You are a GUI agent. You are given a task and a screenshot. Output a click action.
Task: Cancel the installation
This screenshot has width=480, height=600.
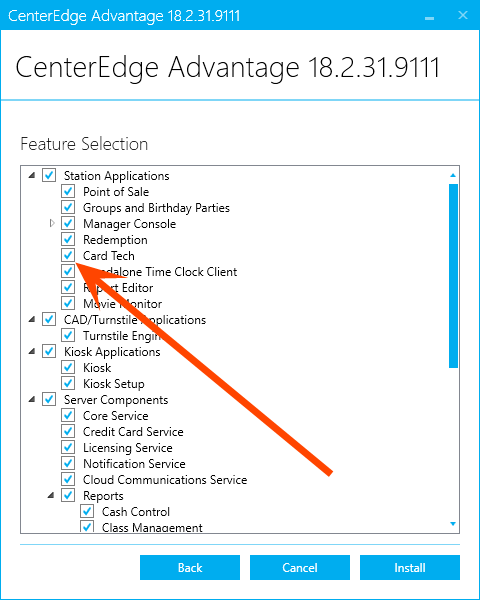click(300, 567)
